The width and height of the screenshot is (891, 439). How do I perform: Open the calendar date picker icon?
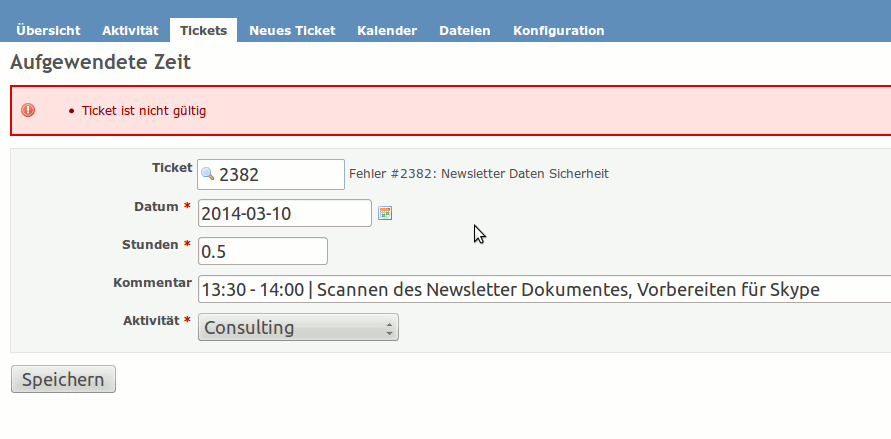385,214
